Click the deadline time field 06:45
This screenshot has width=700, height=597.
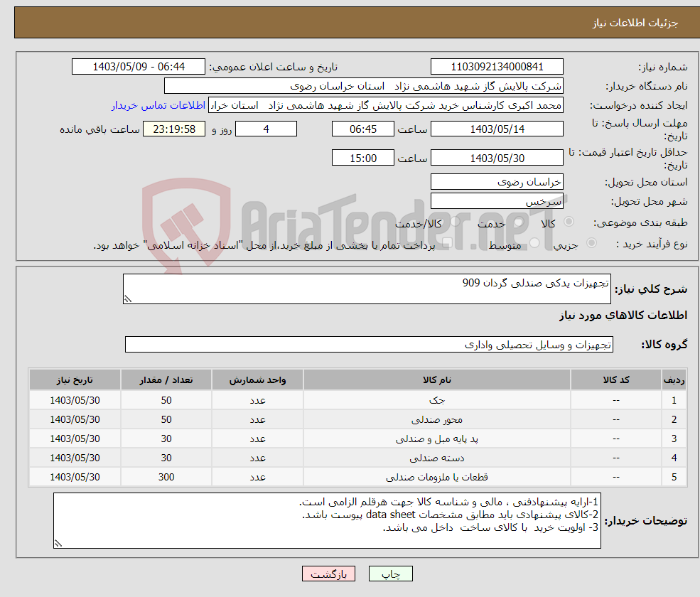363,129
